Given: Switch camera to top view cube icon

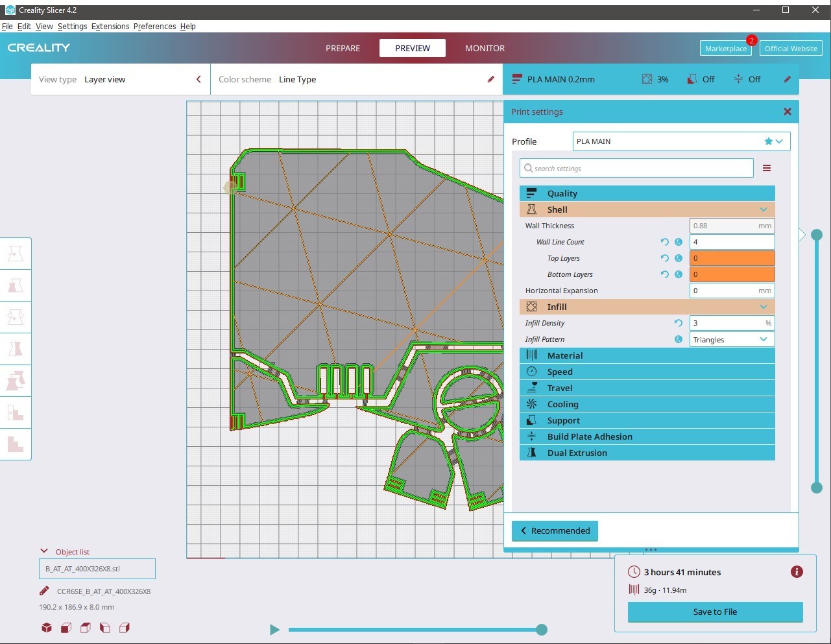Looking at the screenshot, I should click(86, 628).
